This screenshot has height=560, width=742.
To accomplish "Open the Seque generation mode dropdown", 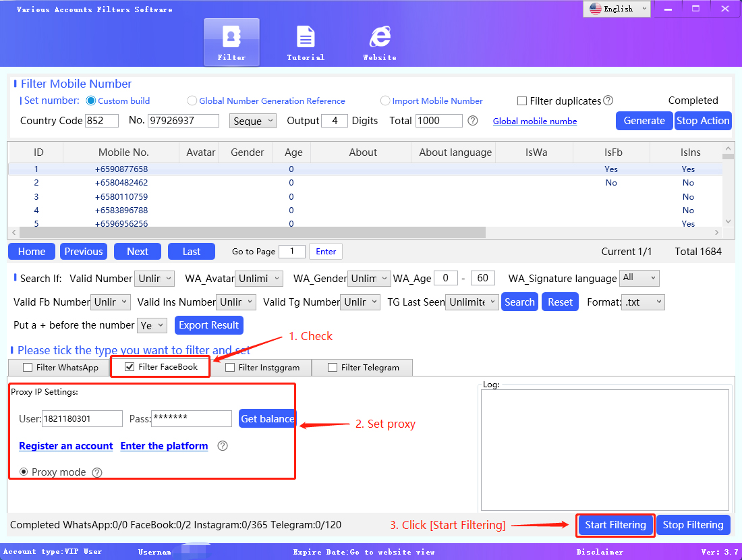I will 253,121.
